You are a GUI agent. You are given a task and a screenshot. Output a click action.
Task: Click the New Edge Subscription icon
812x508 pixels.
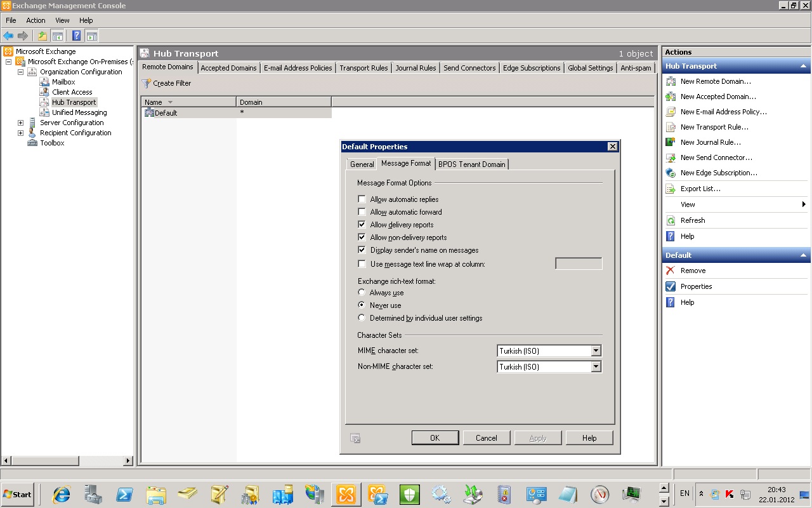pyautogui.click(x=671, y=173)
